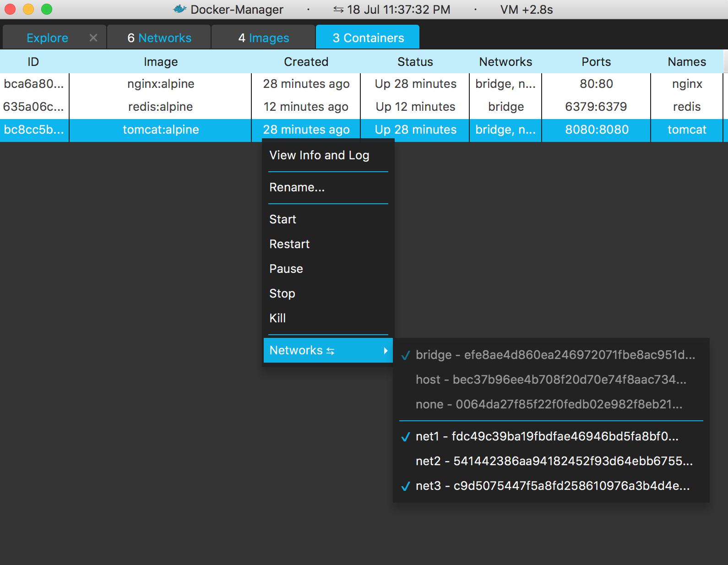Uncheck the net1 network

click(551, 436)
